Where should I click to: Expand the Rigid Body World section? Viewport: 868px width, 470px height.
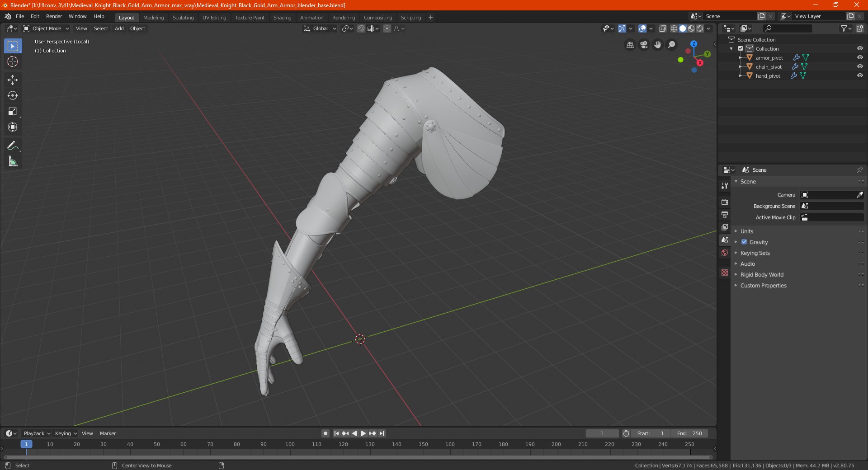761,275
